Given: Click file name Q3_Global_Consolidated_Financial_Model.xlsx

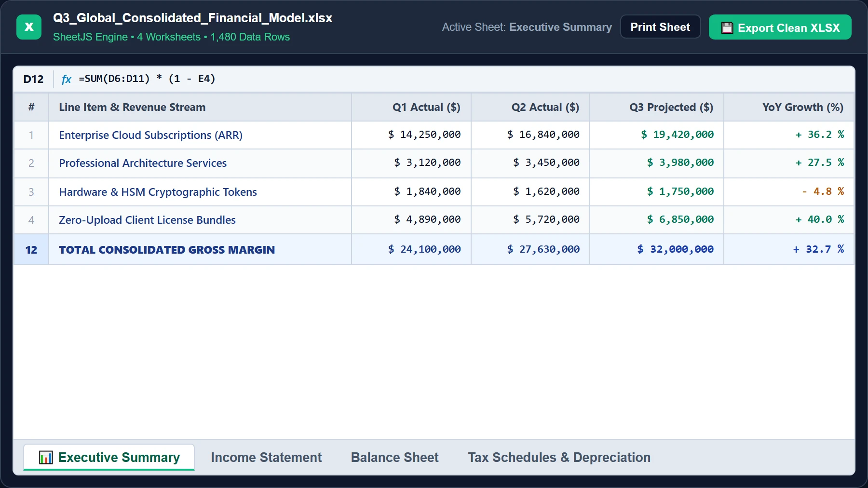Looking at the screenshot, I should click(x=192, y=18).
